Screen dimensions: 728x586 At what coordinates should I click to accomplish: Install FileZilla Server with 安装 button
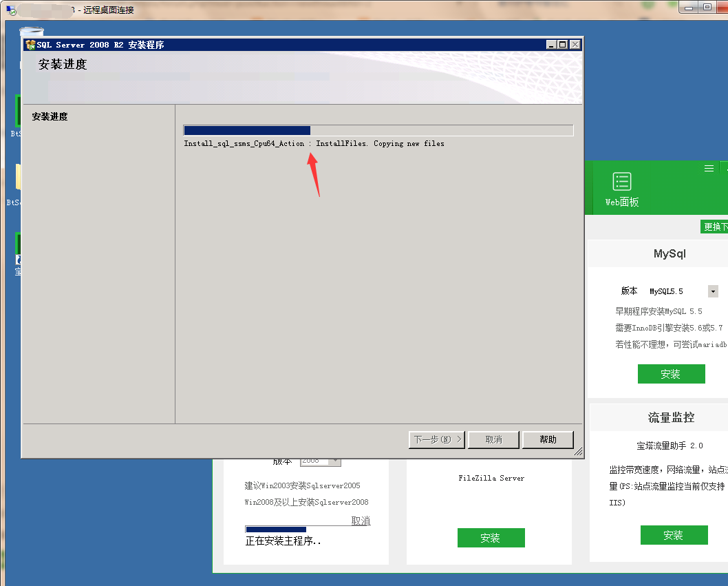tap(491, 538)
